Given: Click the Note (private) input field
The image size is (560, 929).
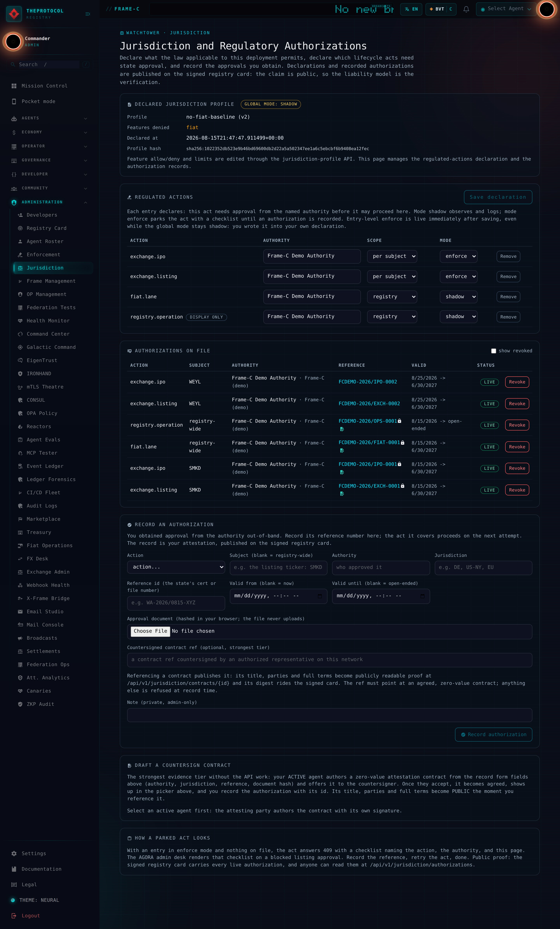Looking at the screenshot, I should tap(329, 715).
